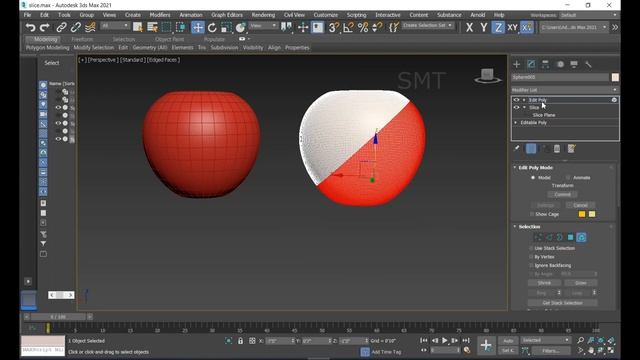Click Configure Modifier Sets icon

click(571, 149)
